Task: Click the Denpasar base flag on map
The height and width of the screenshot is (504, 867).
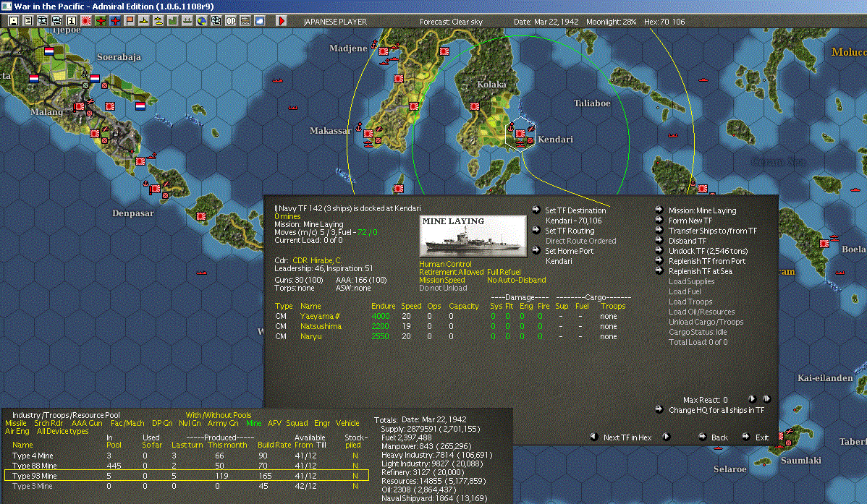Action: [x=155, y=189]
